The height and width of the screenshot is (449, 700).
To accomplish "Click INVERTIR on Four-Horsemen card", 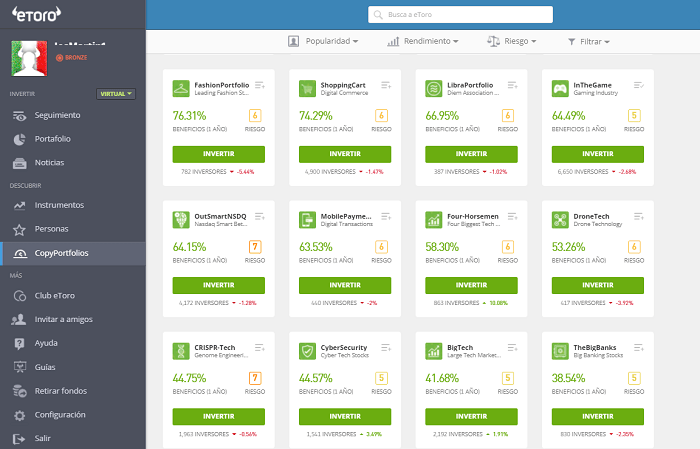I will click(x=471, y=285).
